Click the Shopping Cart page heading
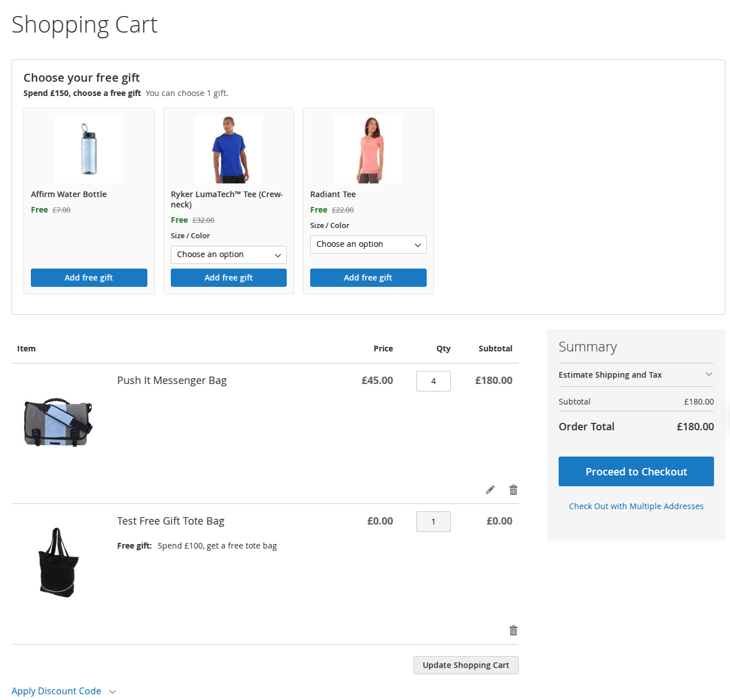 pos(85,25)
